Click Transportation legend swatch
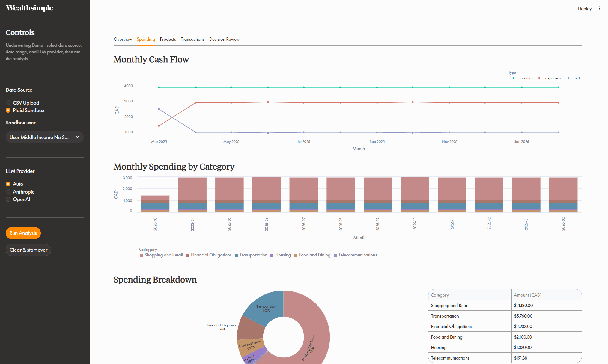 (236, 255)
